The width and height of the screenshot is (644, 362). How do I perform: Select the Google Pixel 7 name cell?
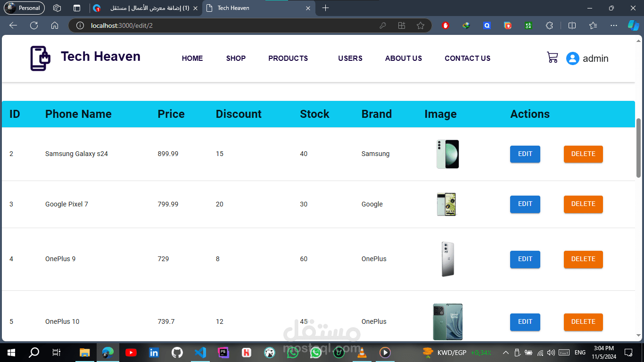tap(66, 204)
